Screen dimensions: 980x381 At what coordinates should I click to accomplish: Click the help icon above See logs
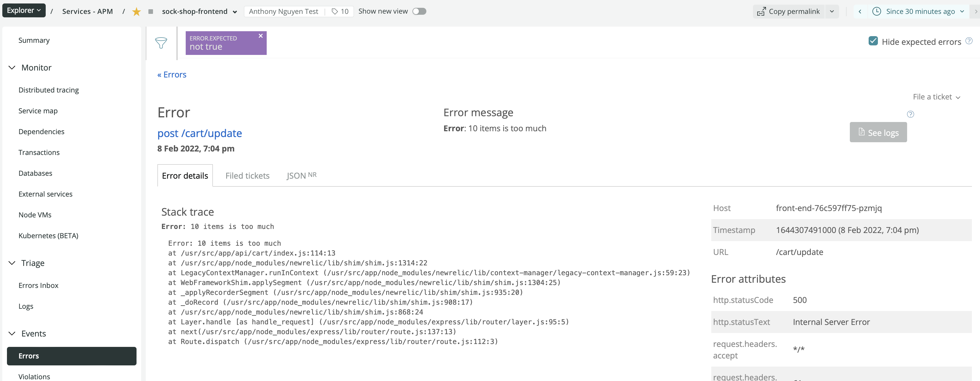[x=910, y=114]
